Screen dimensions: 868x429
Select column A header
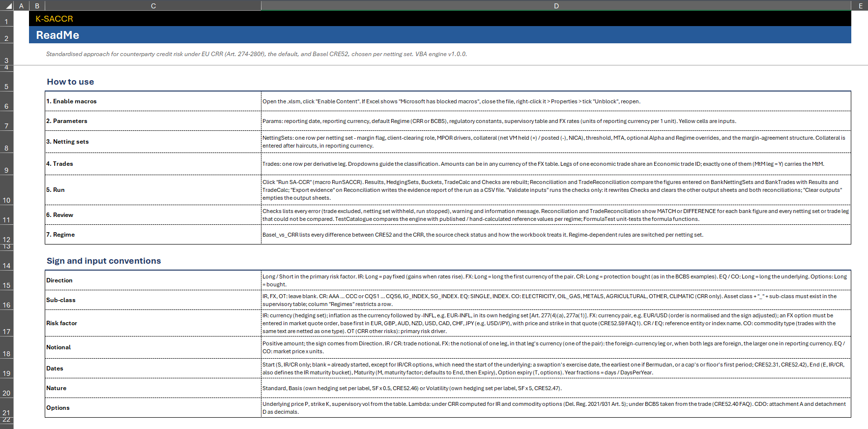tap(21, 5)
